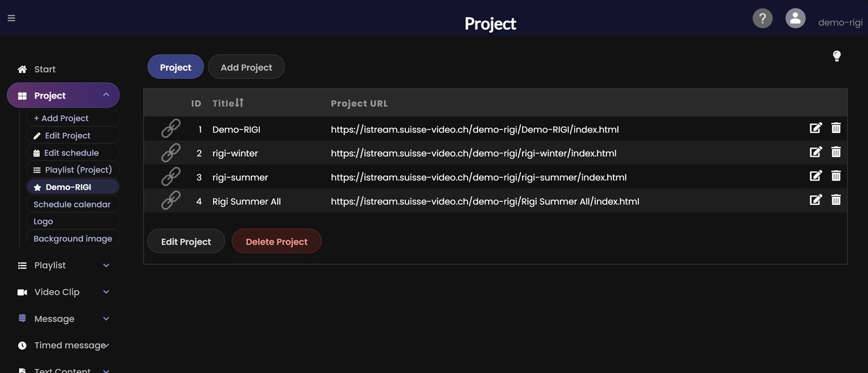The width and height of the screenshot is (868, 373).
Task: Open Logo submenu item
Action: click(73, 221)
